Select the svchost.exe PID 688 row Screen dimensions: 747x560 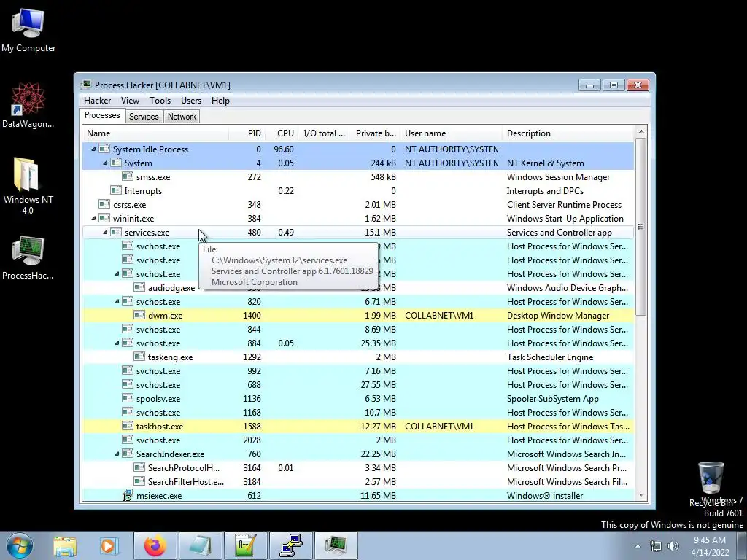click(x=358, y=385)
